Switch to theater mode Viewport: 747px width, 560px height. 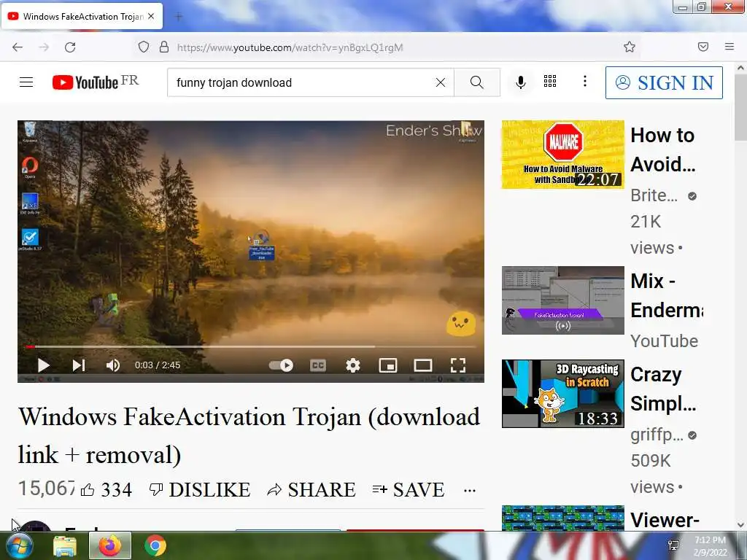422,365
